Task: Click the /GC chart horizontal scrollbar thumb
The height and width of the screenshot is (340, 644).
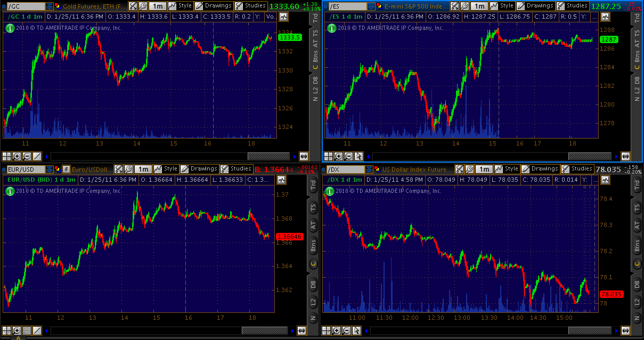Action: pyautogui.click(x=269, y=156)
